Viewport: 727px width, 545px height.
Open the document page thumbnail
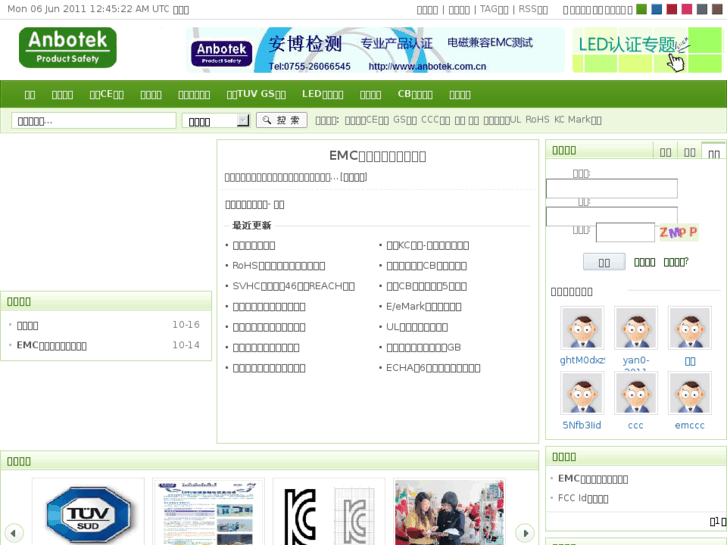[209, 513]
